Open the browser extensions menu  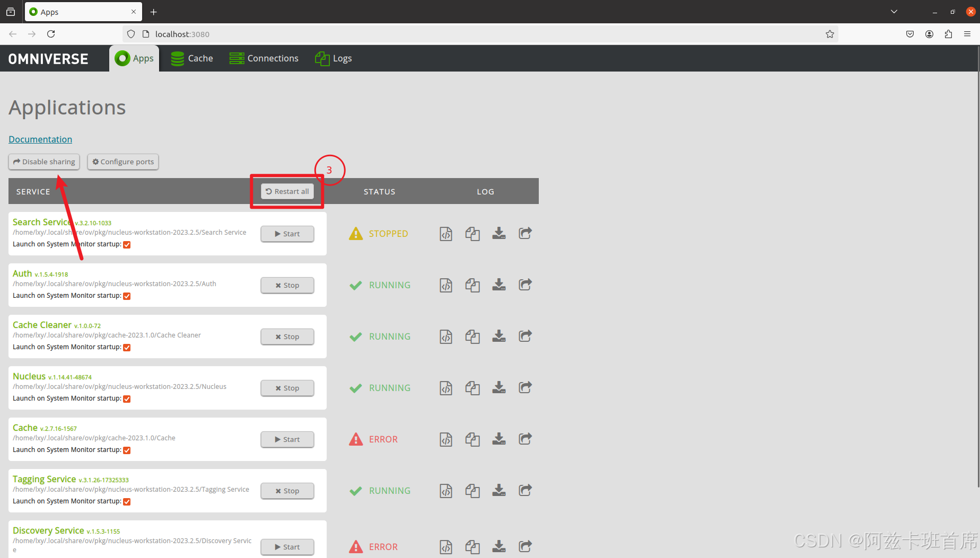click(x=948, y=34)
